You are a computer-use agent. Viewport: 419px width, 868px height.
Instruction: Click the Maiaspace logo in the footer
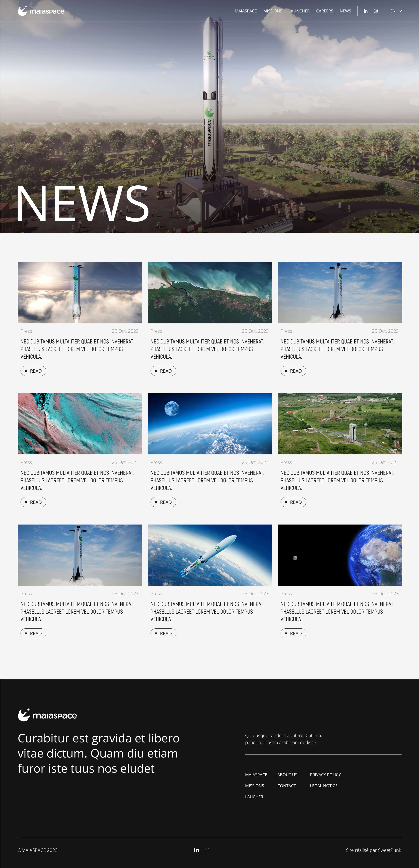(47, 715)
